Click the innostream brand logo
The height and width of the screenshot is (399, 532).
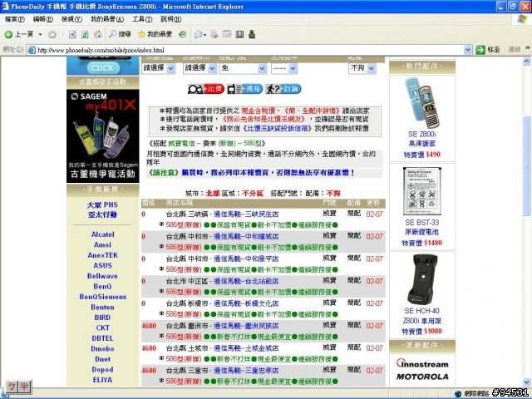point(422,363)
